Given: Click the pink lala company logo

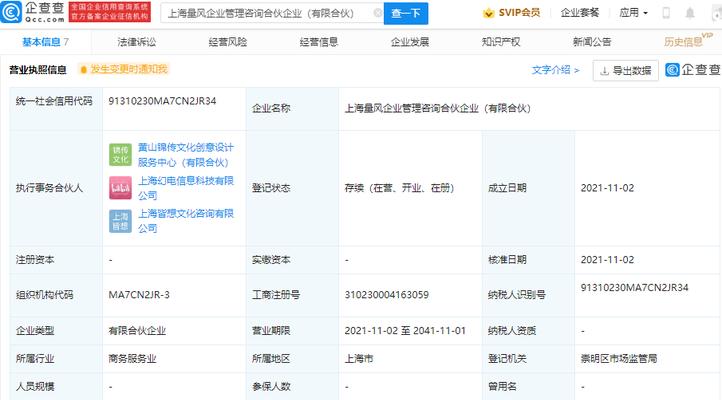Looking at the screenshot, I should [120, 188].
